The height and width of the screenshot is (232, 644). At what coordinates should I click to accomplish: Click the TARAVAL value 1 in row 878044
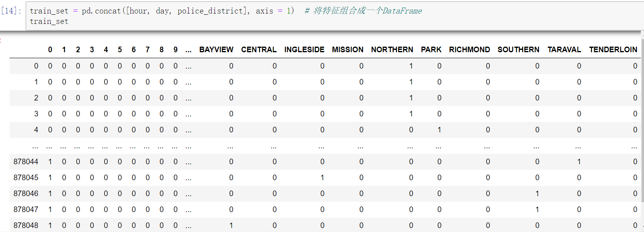coord(579,161)
